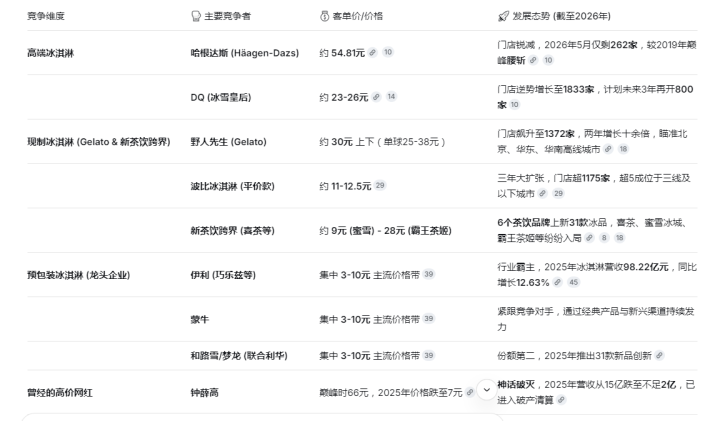This screenshot has width=720, height=421.
Task: Select 哈根达斯 (Häagen-Dazs) competitor cell
Action: (245, 53)
